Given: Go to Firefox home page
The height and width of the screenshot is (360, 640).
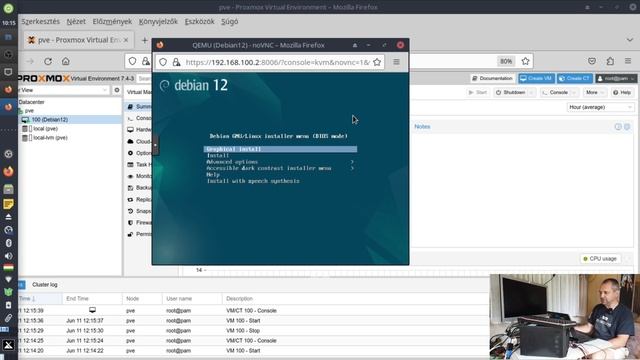Looking at the screenshot, I should coord(66,61).
